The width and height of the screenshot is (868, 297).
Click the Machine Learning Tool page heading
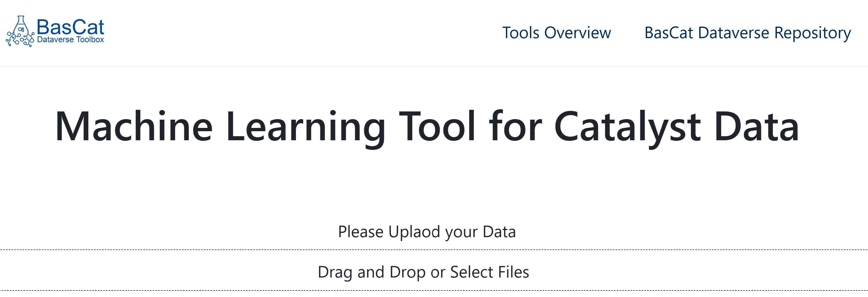pos(427,127)
